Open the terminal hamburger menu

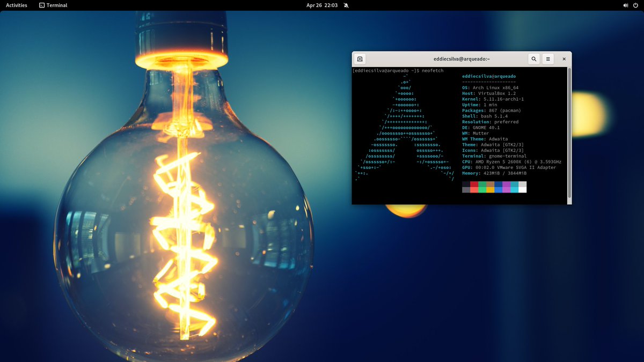[547, 59]
